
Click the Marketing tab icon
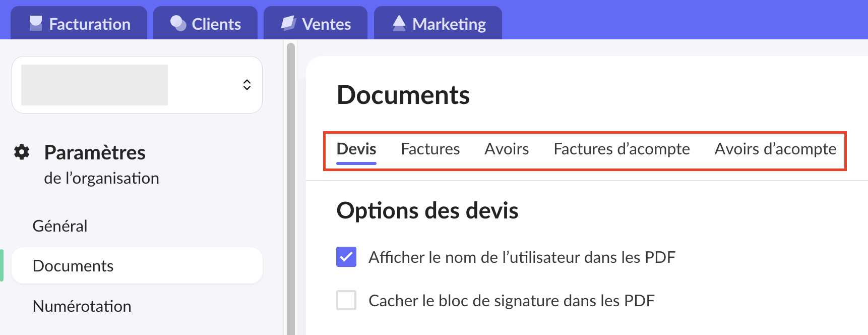coord(399,23)
